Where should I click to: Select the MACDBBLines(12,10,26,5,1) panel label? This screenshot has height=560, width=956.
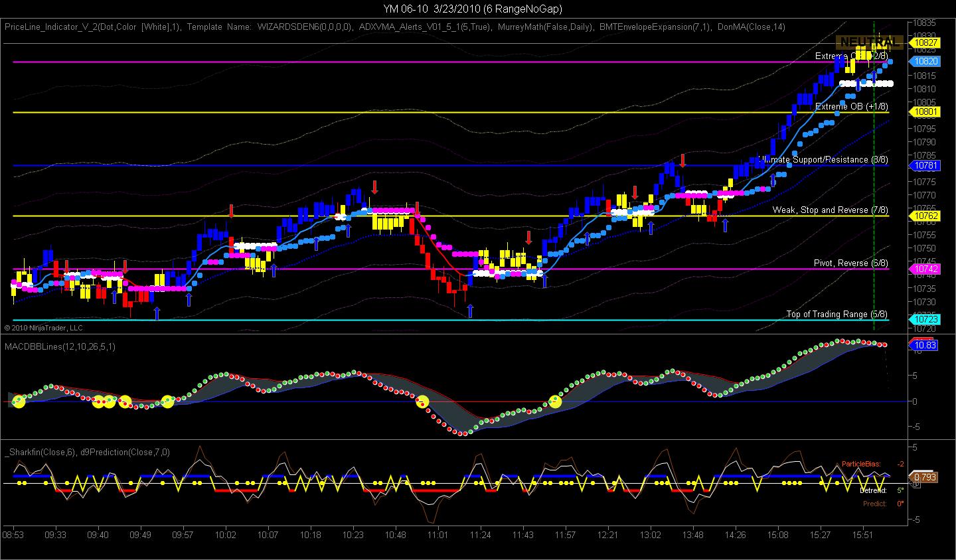click(60, 346)
